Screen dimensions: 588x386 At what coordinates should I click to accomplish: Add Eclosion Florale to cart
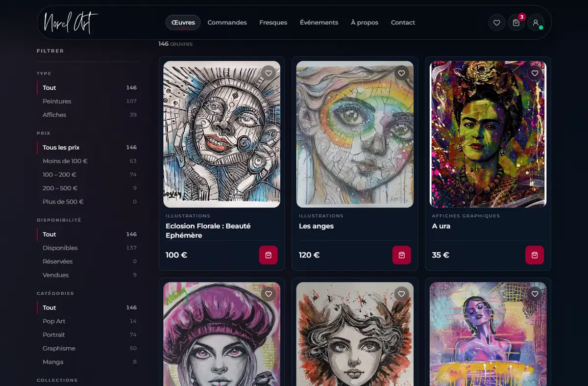[x=268, y=255]
